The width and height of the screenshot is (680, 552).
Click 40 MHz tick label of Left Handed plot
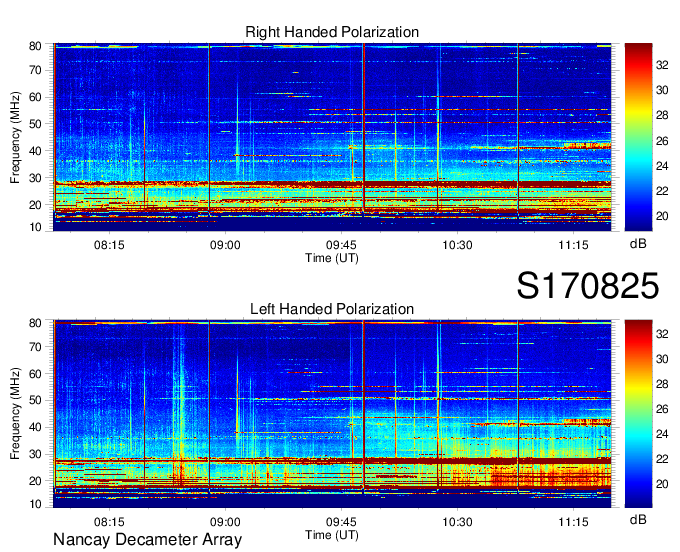click(35, 427)
